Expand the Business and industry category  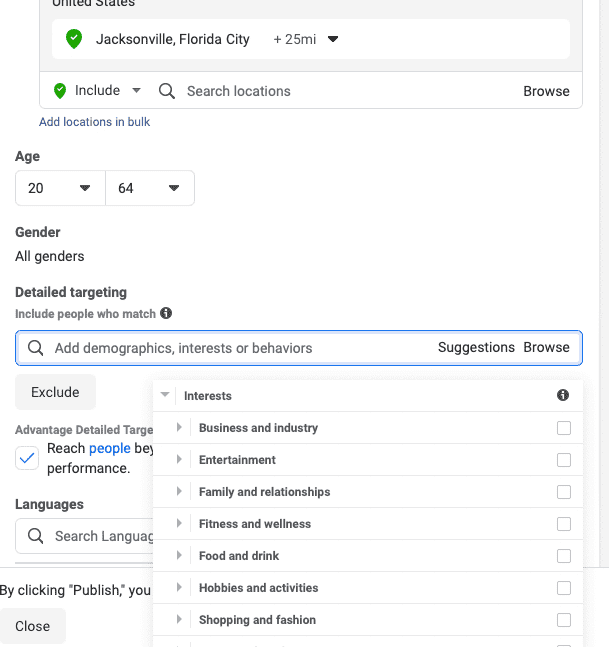click(179, 427)
